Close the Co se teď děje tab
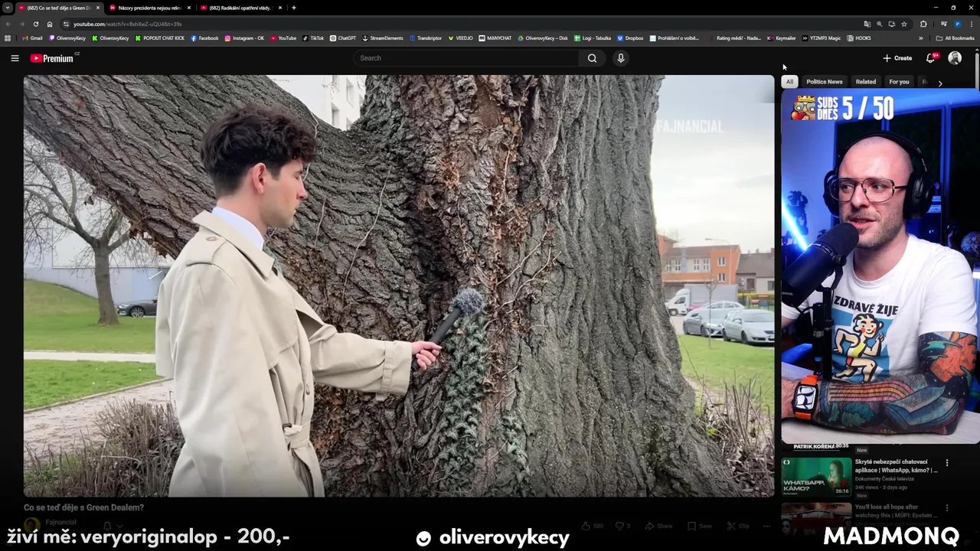The width and height of the screenshot is (980, 551). pyautogui.click(x=98, y=8)
